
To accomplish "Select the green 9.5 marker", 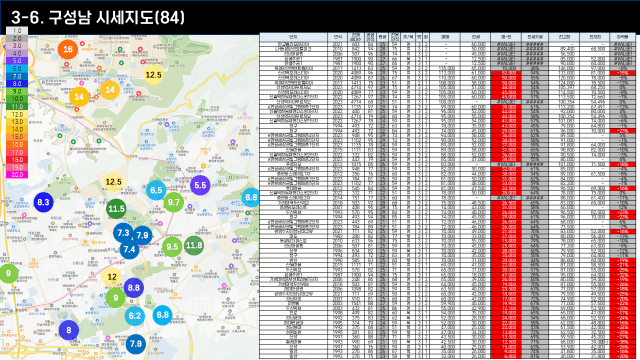I will [172, 247].
